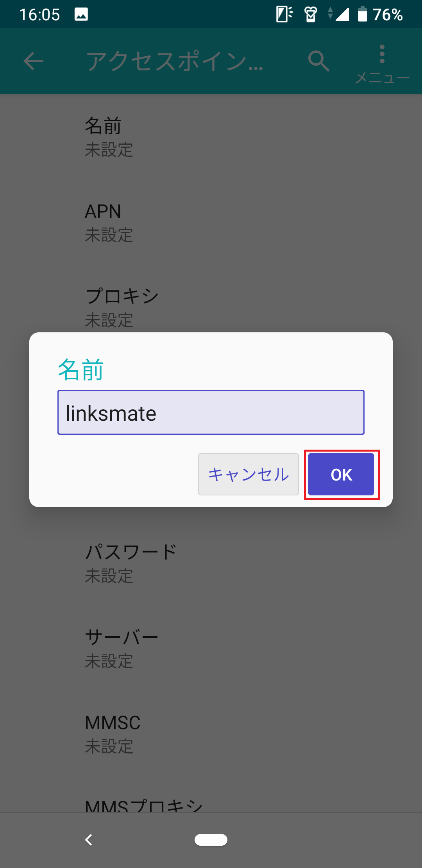Confirm the name with OK button
The height and width of the screenshot is (868, 422).
(341, 474)
